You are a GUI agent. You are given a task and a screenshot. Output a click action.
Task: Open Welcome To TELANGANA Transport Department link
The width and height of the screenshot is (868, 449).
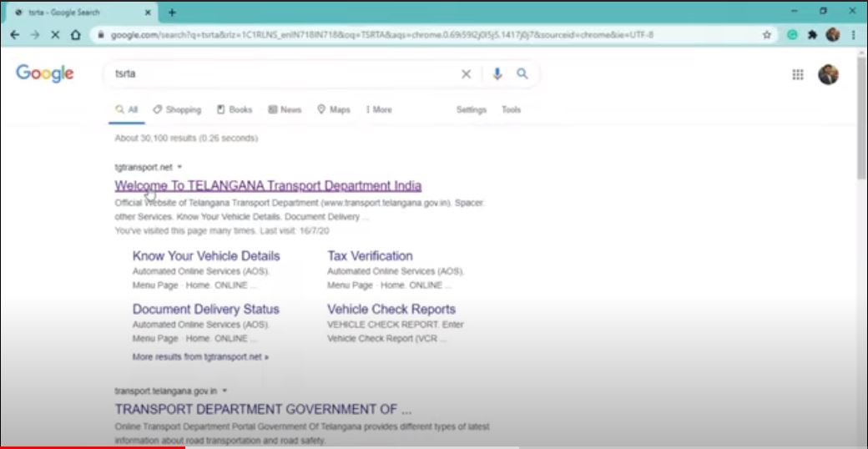click(268, 185)
